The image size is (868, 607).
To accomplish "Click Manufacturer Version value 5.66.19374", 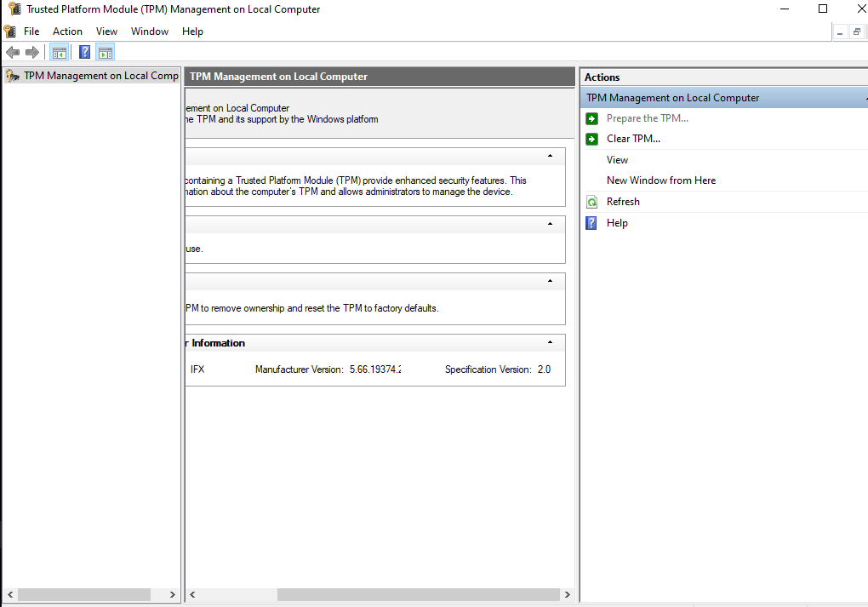I will click(x=375, y=369).
